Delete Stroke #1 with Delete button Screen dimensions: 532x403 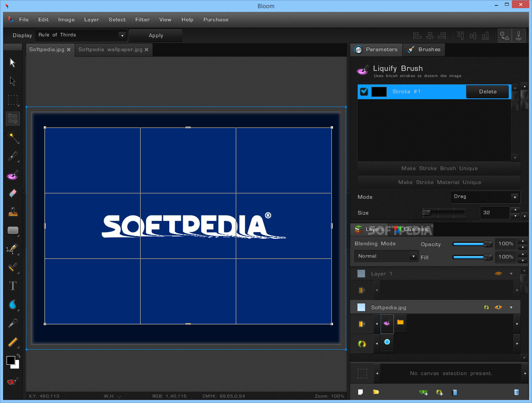(x=487, y=92)
